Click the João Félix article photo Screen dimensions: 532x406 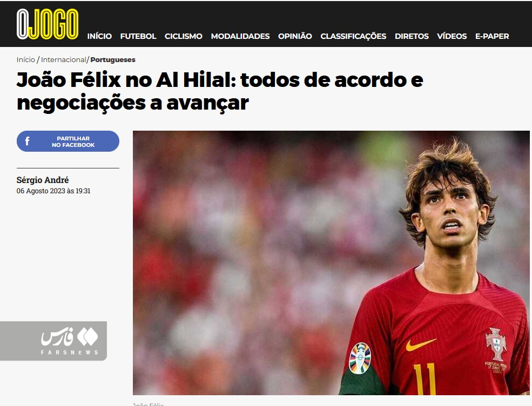pyautogui.click(x=331, y=262)
